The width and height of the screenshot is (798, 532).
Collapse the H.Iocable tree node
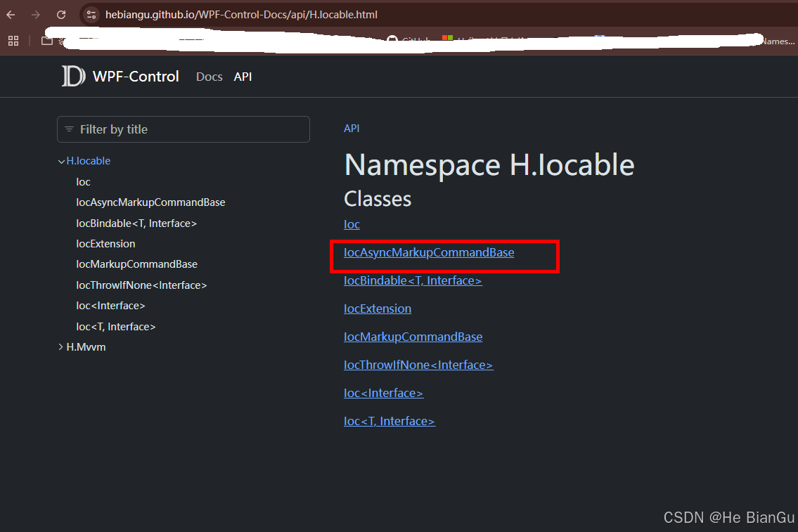[61, 161]
